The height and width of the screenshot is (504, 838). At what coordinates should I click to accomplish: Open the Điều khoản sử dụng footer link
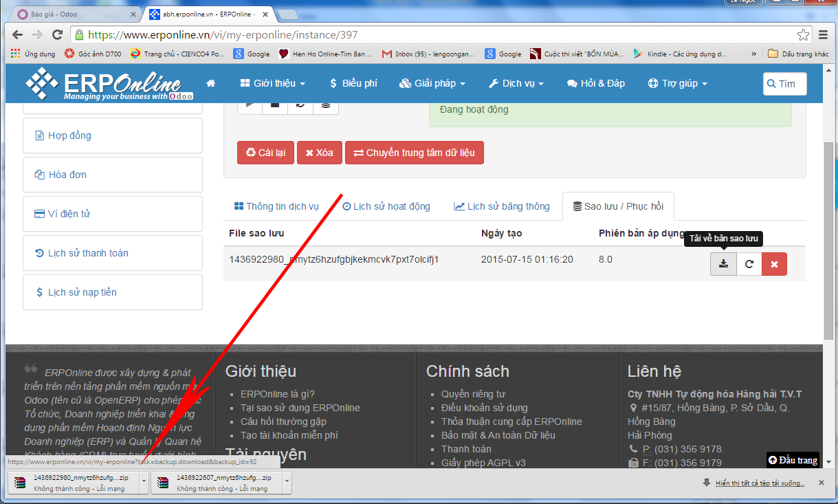[x=485, y=408]
